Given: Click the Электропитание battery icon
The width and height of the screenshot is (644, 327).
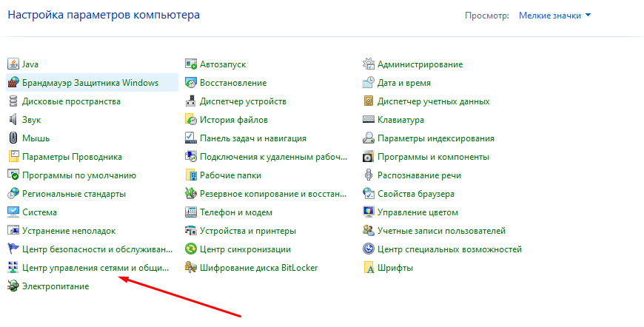Looking at the screenshot, I should [13, 286].
